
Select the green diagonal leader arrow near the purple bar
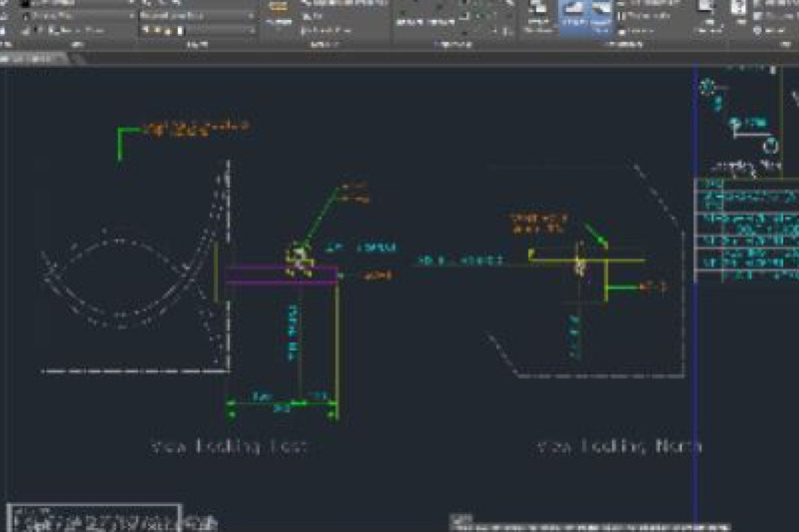coord(324,213)
